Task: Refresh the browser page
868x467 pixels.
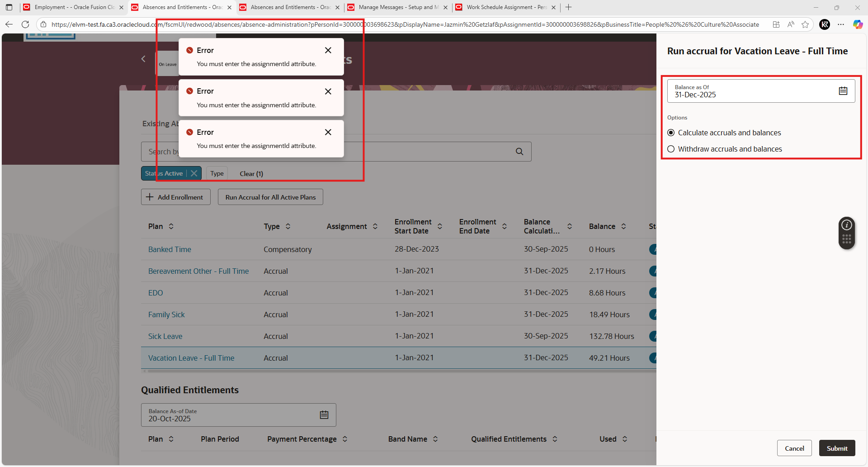Action: [x=26, y=24]
